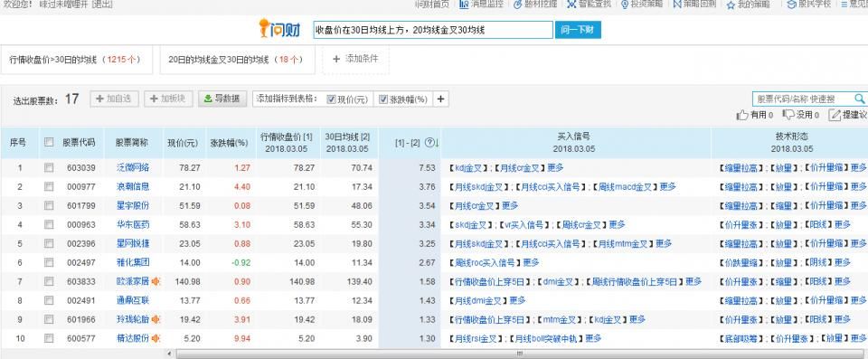Open stock link 精达股份

click(x=132, y=338)
